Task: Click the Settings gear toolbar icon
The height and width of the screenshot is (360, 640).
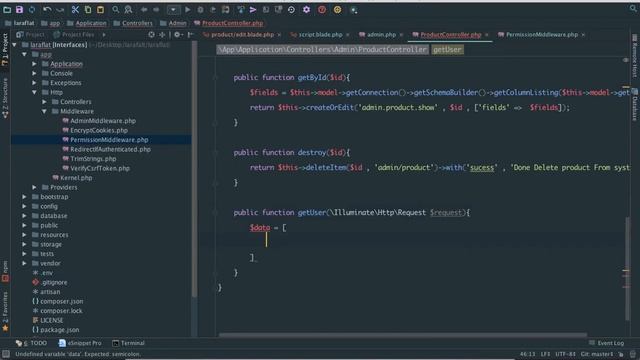Action: [x=307, y=9]
